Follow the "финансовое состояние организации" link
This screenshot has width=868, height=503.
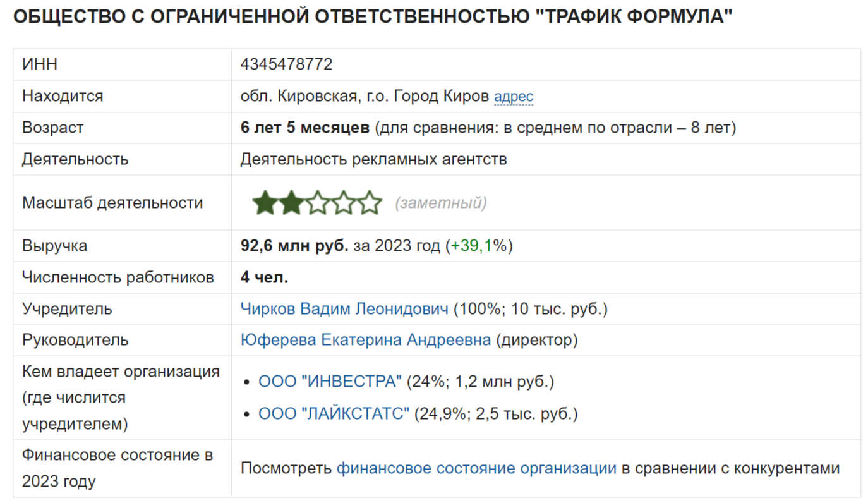pos(476,468)
